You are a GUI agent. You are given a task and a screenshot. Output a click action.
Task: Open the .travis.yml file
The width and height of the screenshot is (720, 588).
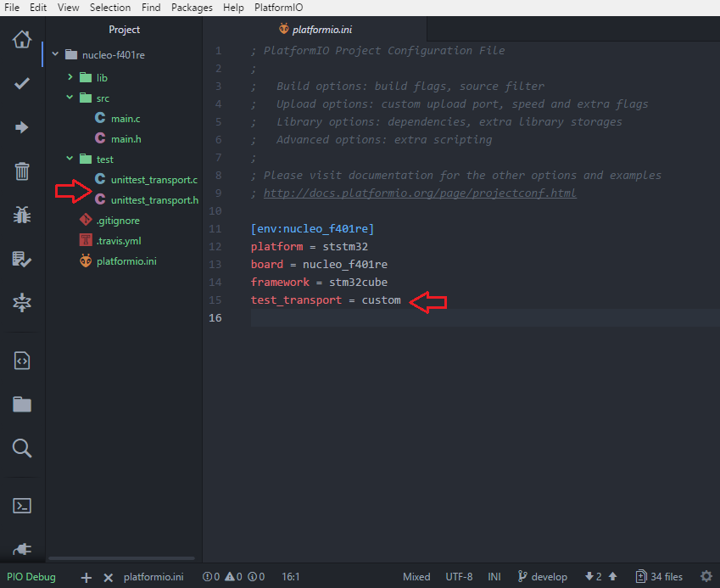coord(119,241)
